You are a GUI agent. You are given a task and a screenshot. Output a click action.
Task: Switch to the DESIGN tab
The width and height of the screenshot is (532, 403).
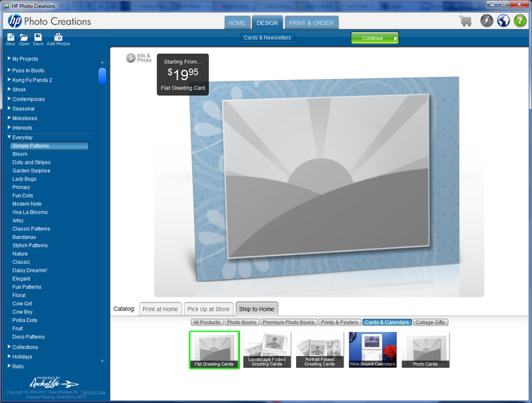267,22
